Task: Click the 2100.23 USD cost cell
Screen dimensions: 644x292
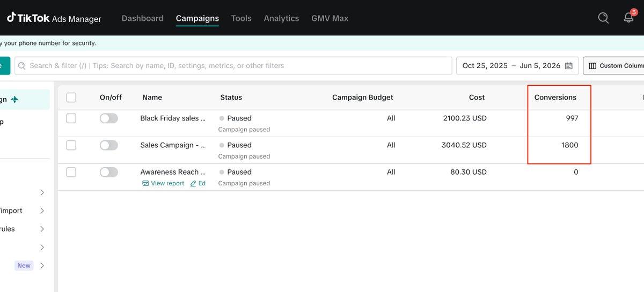Action: [465, 118]
